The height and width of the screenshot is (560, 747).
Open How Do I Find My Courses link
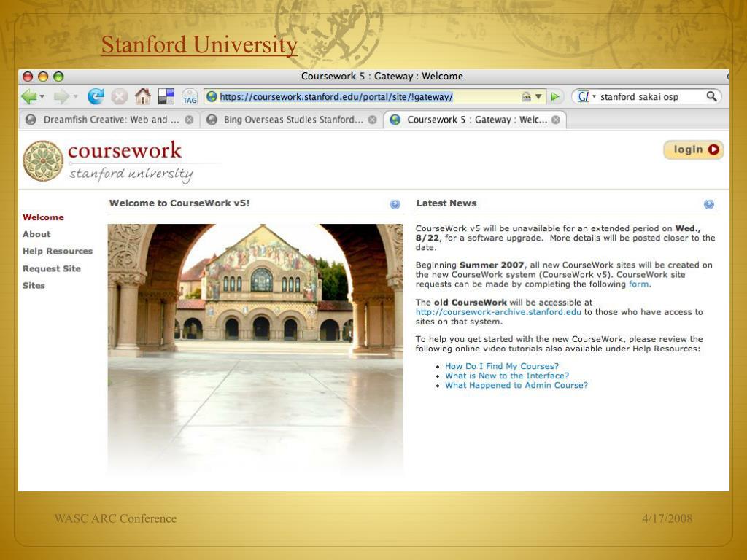click(x=502, y=366)
